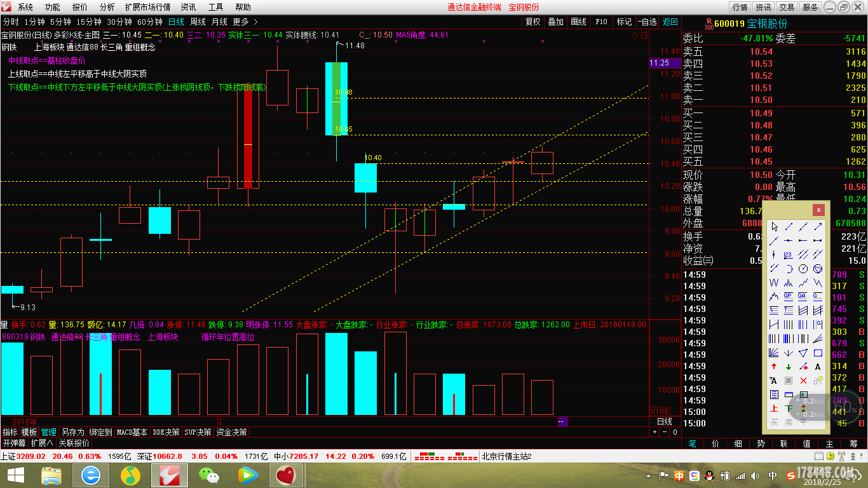This screenshot has width=868, height=488.
Task: Select the document list icon in palette
Action: tap(774, 394)
